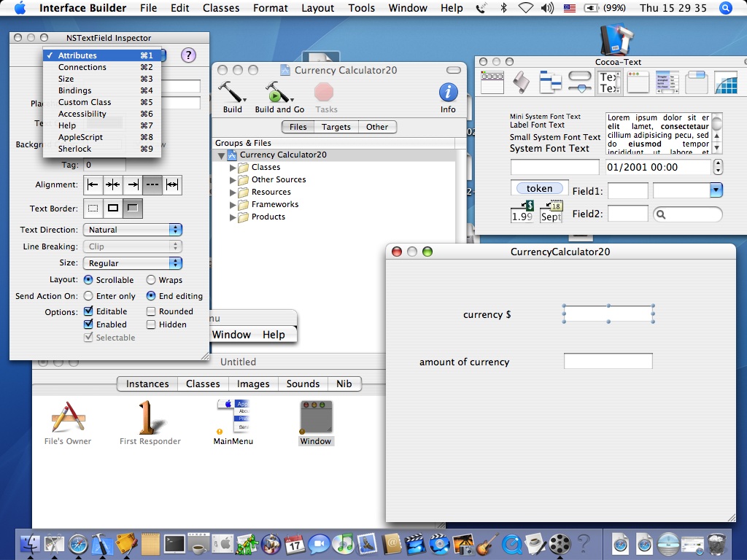The height and width of the screenshot is (560, 747).
Task: Select the no-border text border style
Action: point(93,208)
